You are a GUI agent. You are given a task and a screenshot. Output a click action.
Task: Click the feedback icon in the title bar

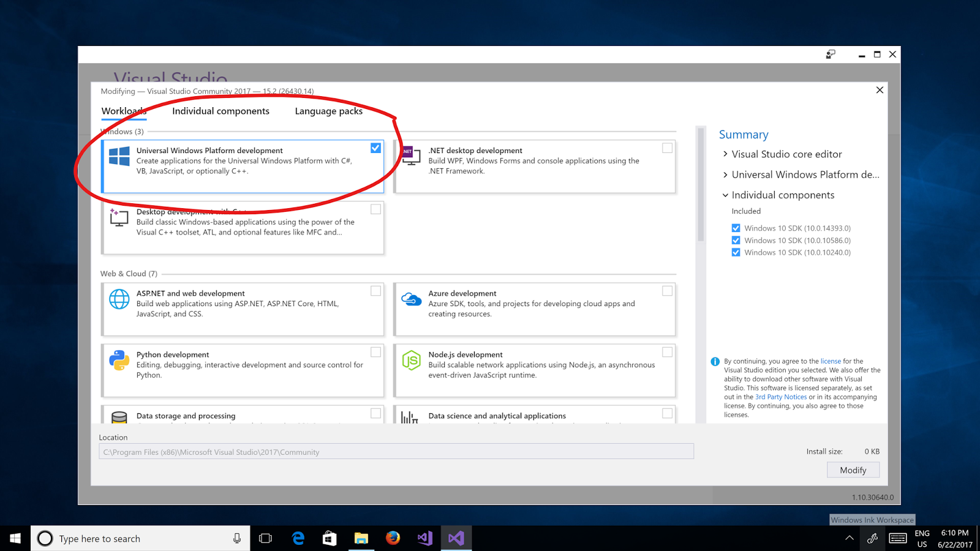coord(831,54)
